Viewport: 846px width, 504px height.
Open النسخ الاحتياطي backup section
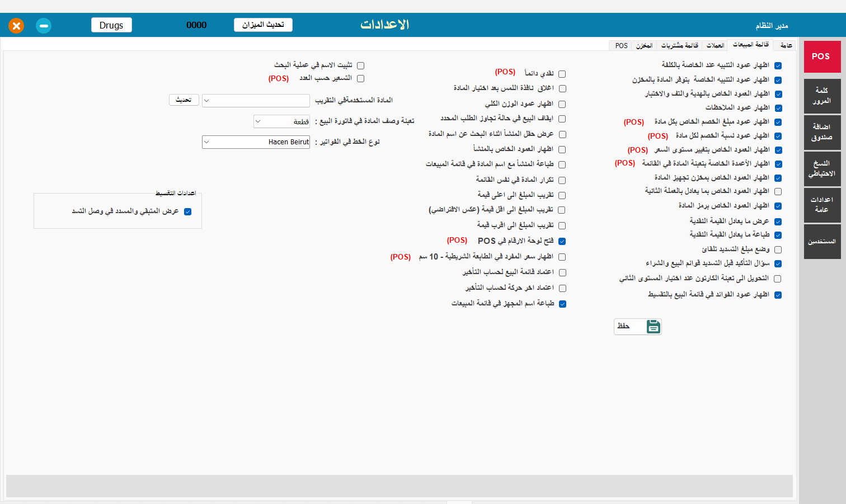coord(822,168)
